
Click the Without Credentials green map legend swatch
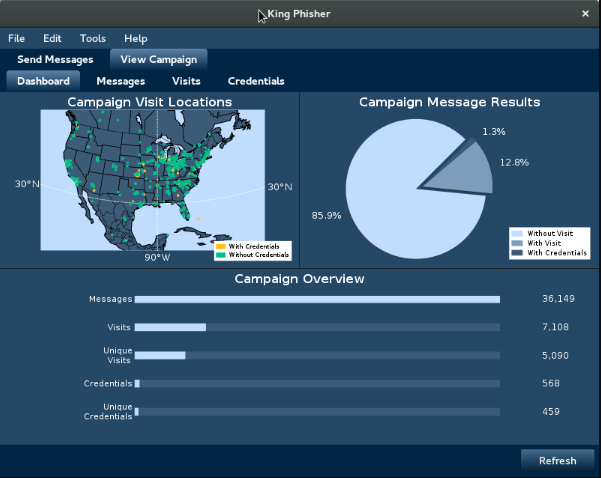221,255
